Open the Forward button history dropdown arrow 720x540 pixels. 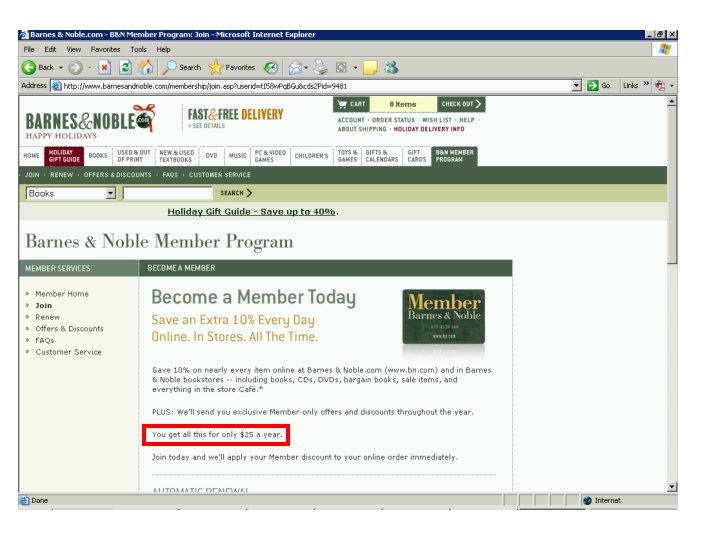pos(90,68)
